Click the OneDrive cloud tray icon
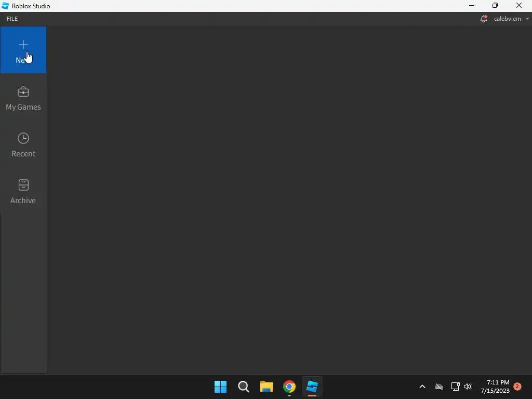The image size is (532, 399). pyautogui.click(x=439, y=387)
